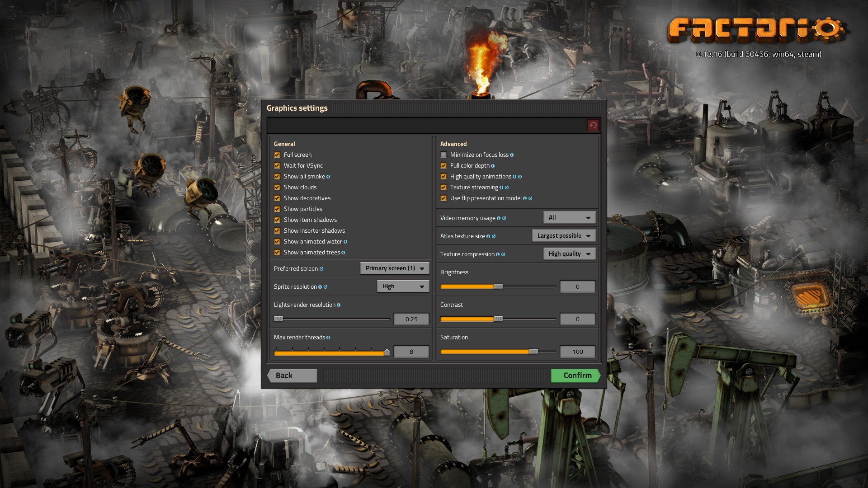
Task: Click the red reset/undo icon top right of dialog
Action: 593,125
